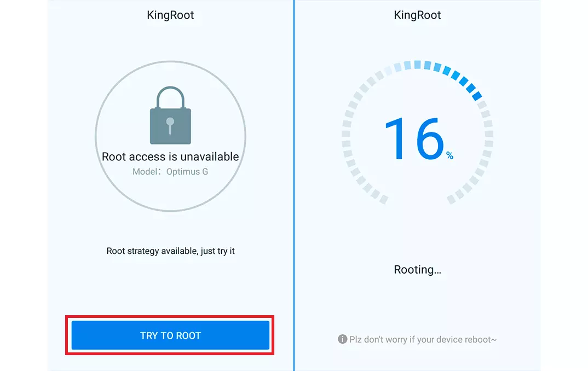
Task: Click the left panel's KingRoot title
Action: [x=170, y=15]
